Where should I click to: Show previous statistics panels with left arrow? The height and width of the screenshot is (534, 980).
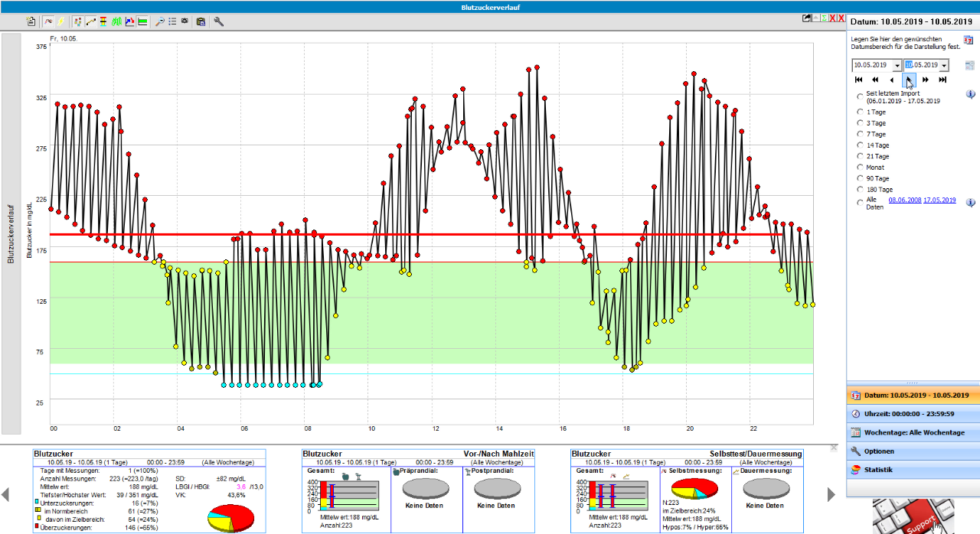[x=5, y=495]
